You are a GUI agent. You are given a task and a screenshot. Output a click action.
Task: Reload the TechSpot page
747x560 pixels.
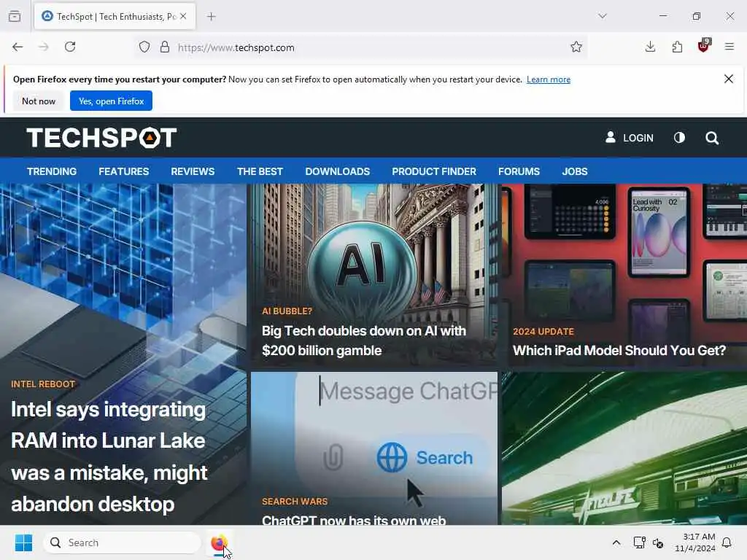[x=70, y=47]
